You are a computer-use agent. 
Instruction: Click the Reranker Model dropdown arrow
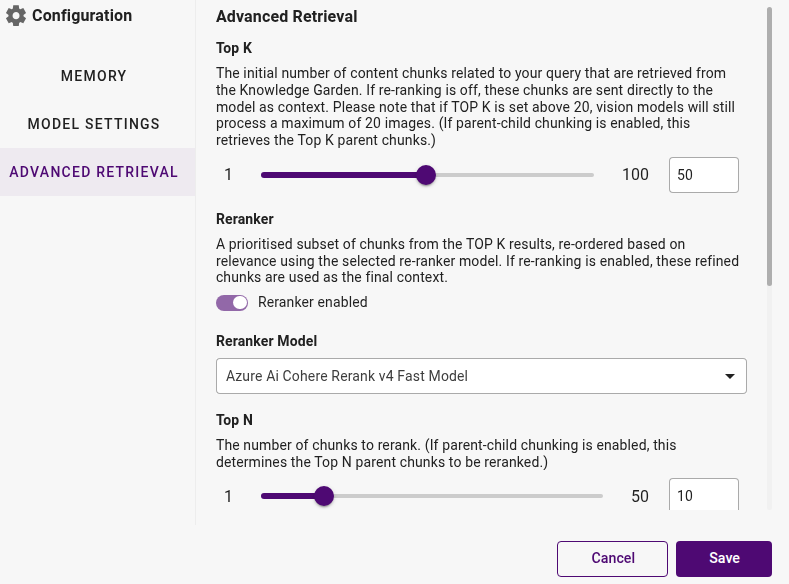coord(729,376)
